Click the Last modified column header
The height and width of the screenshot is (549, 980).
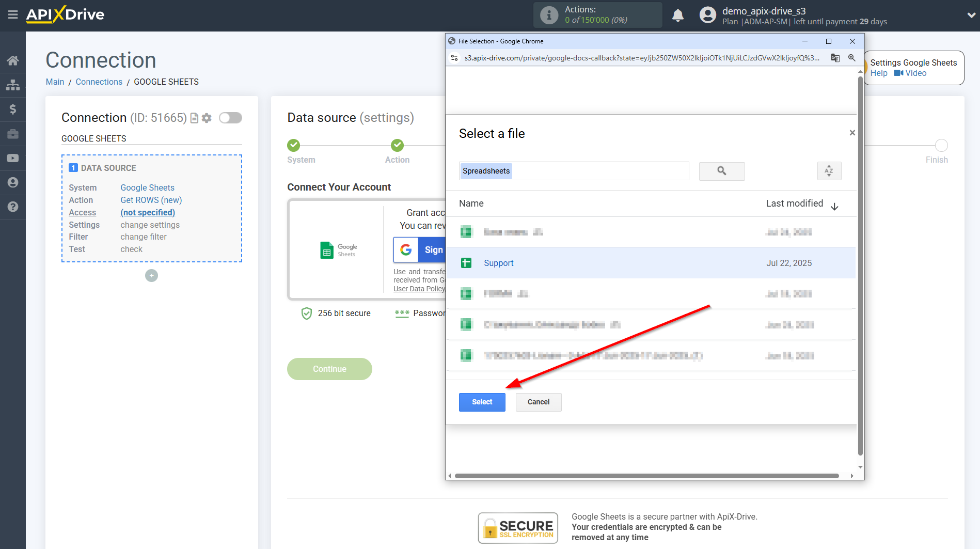(794, 203)
